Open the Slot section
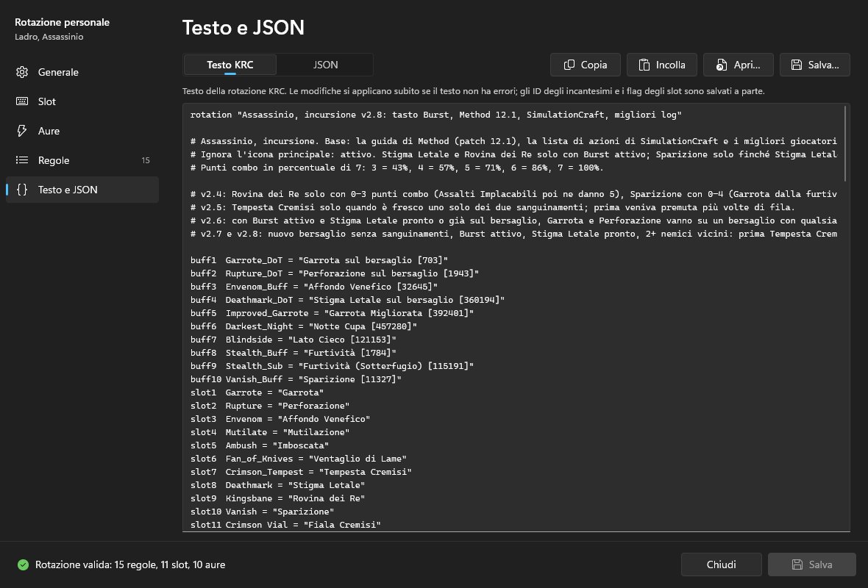The image size is (868, 588). [82, 101]
